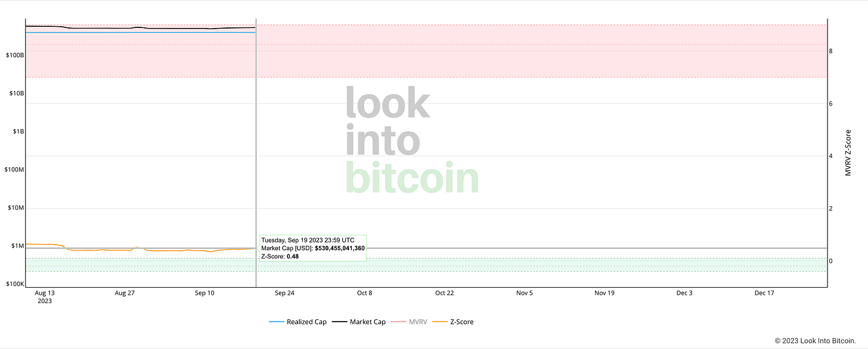Click the Sep 10 x-axis label
The width and height of the screenshot is (868, 349).
204,293
